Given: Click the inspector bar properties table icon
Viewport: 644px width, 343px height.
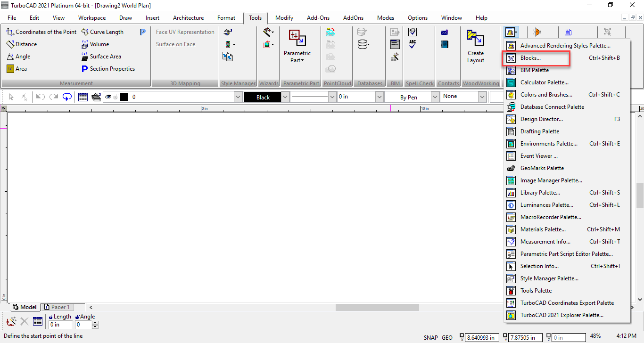Looking at the screenshot, I should pos(38,322).
